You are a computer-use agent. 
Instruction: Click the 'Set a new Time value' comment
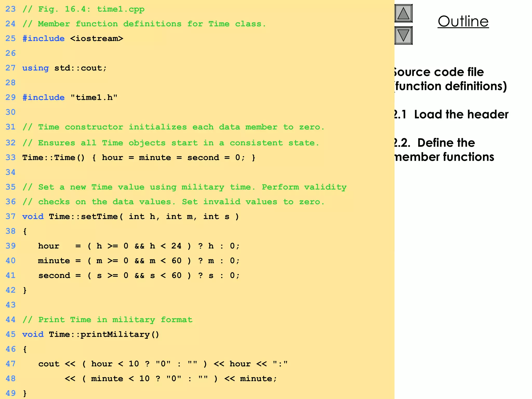click(184, 187)
